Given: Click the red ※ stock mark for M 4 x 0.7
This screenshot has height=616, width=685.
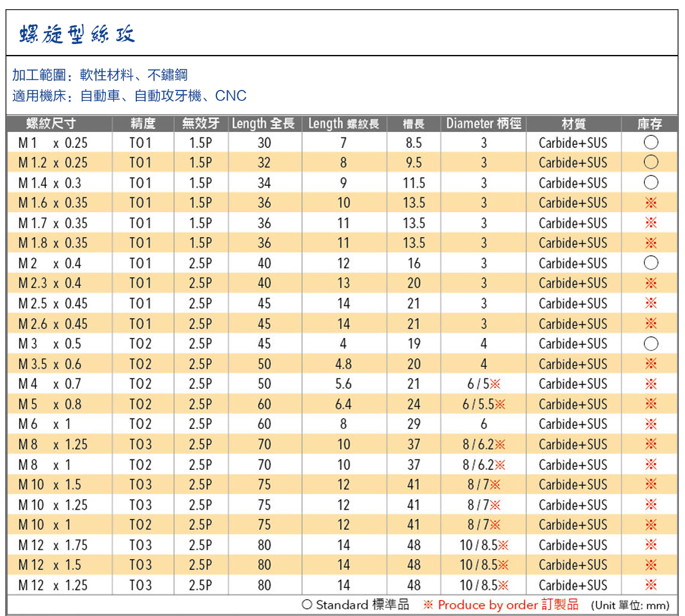Looking at the screenshot, I should click(x=651, y=384).
